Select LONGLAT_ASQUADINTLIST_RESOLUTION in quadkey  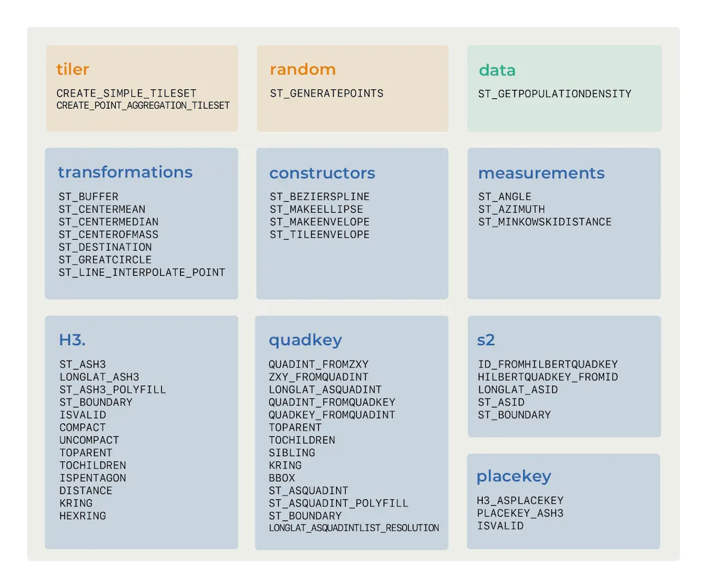click(353, 528)
